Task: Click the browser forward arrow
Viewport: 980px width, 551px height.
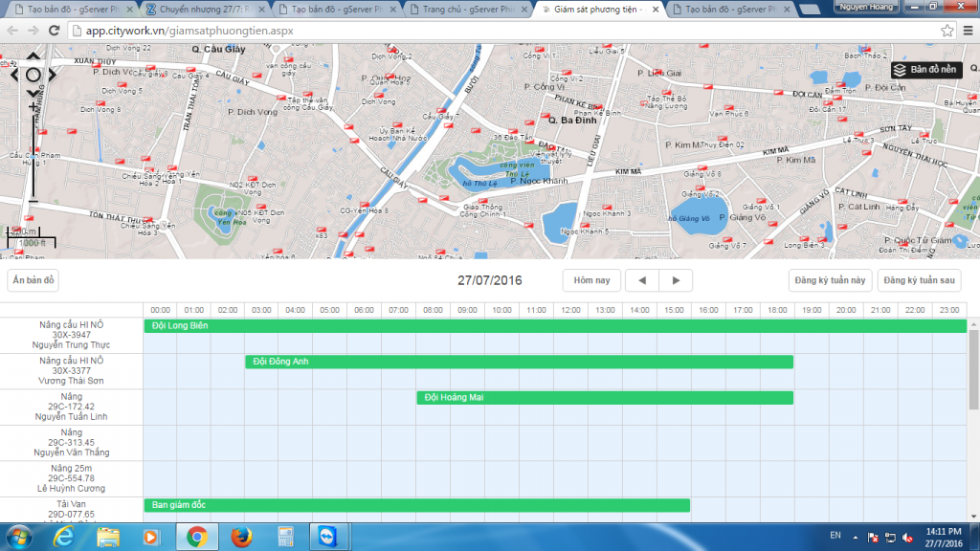Action: pyautogui.click(x=33, y=31)
